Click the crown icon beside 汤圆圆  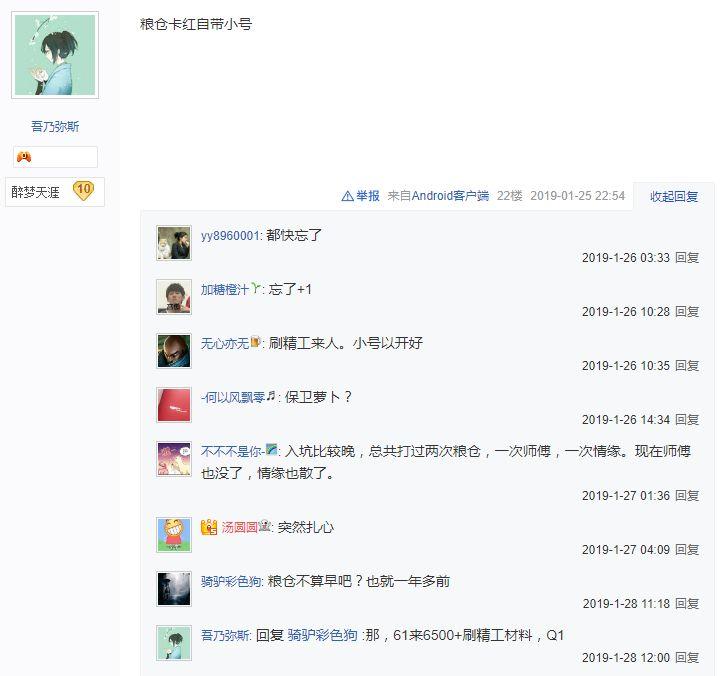[x=209, y=527]
